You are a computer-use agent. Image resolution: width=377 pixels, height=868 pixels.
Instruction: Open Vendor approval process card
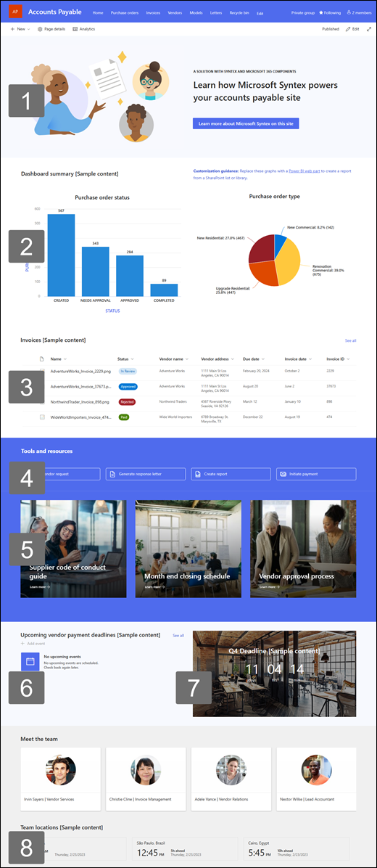pyautogui.click(x=303, y=549)
